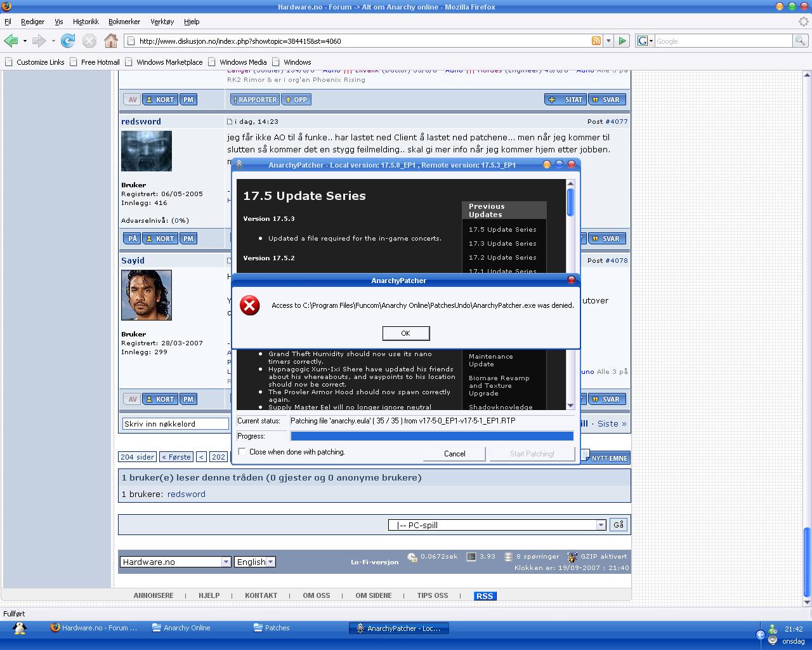Open the Post #4077 permalink
The image size is (812, 650).
616,121
